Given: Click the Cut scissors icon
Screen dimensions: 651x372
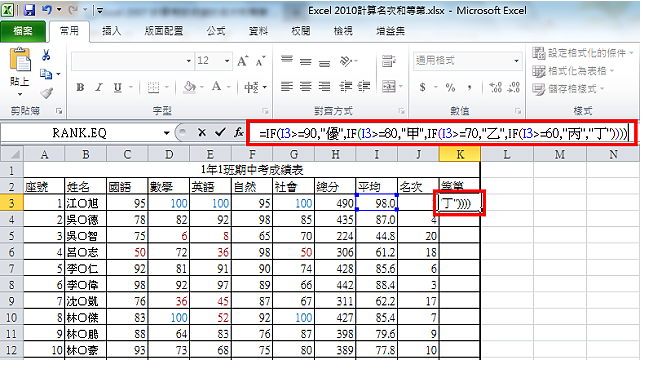Looking at the screenshot, I should click(46, 55).
